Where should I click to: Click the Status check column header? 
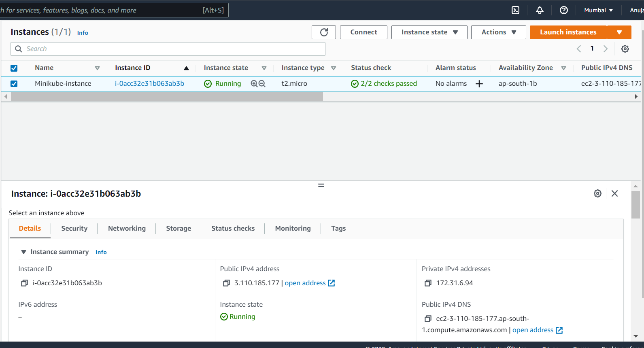click(x=371, y=68)
